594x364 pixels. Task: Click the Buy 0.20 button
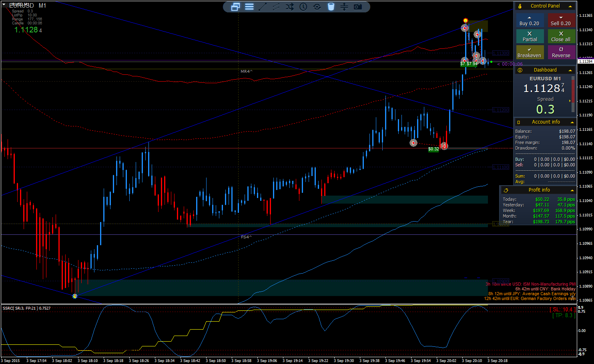coord(530,21)
